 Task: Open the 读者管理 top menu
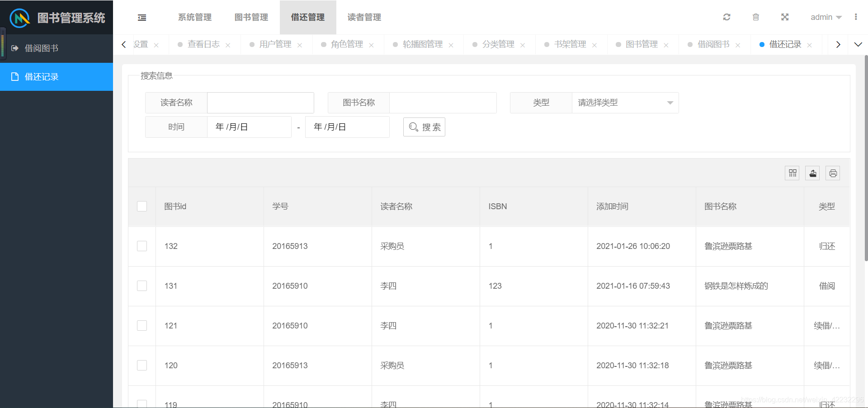coord(364,17)
